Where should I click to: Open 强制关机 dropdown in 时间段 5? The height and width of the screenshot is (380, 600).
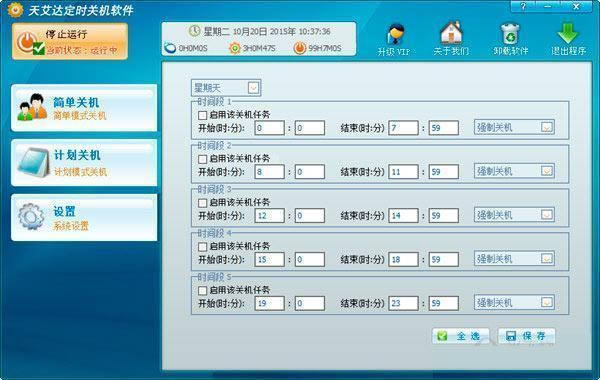[514, 303]
